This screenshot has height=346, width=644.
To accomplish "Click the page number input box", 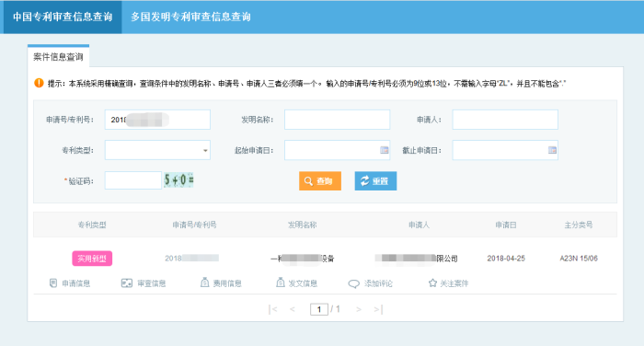I will 319,309.
